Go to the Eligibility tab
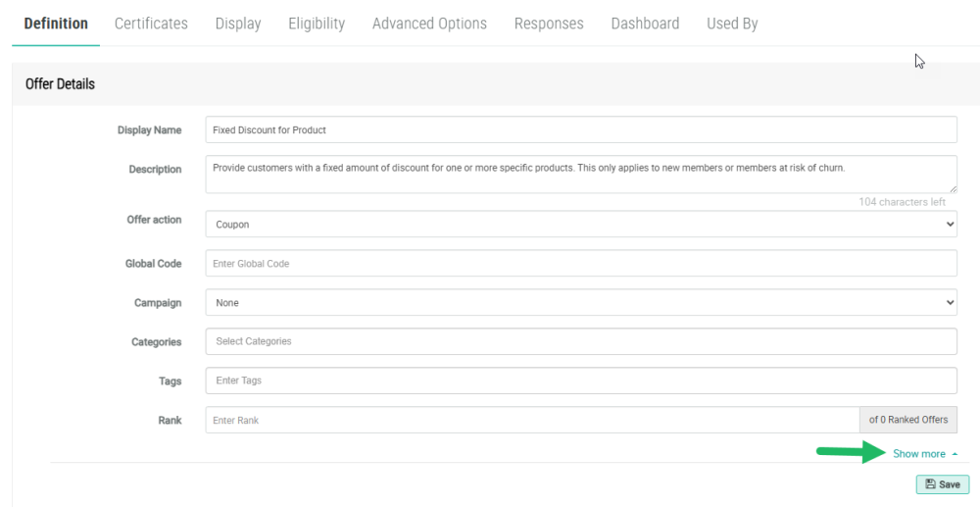This screenshot has height=507, width=980. pos(317,24)
